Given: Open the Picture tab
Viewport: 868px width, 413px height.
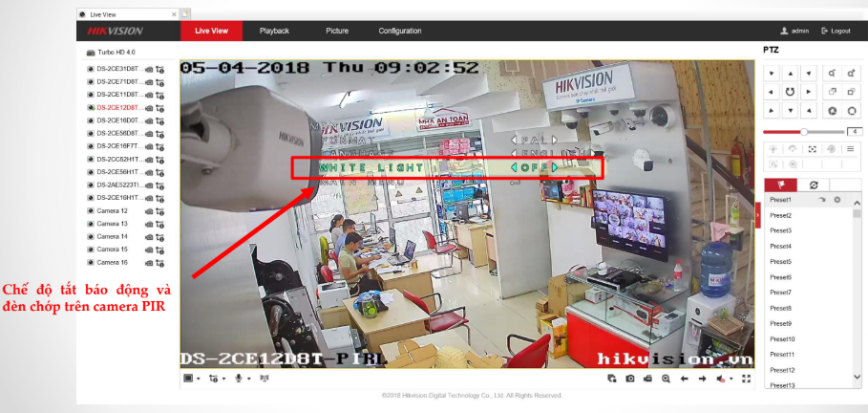Looking at the screenshot, I should pyautogui.click(x=337, y=31).
